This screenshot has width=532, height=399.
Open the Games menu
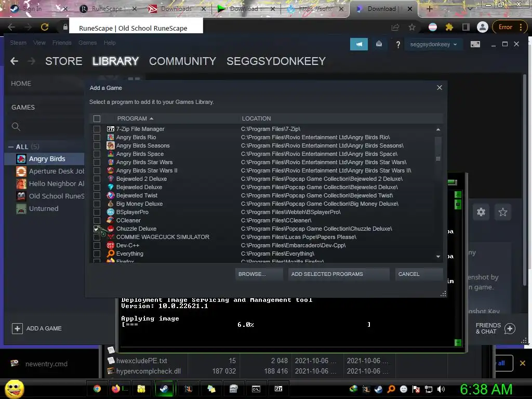click(87, 43)
